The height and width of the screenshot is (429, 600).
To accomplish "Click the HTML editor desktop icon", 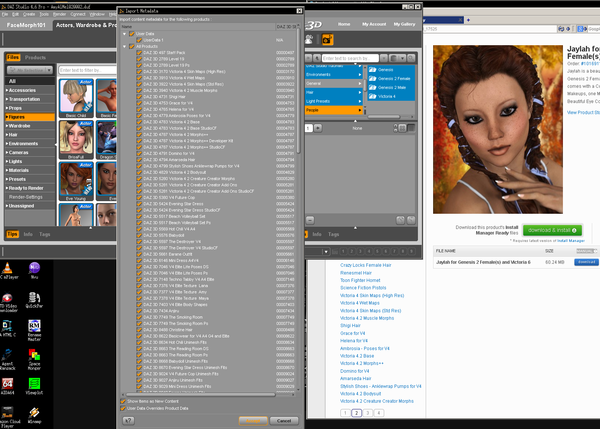I will [x=7, y=329].
